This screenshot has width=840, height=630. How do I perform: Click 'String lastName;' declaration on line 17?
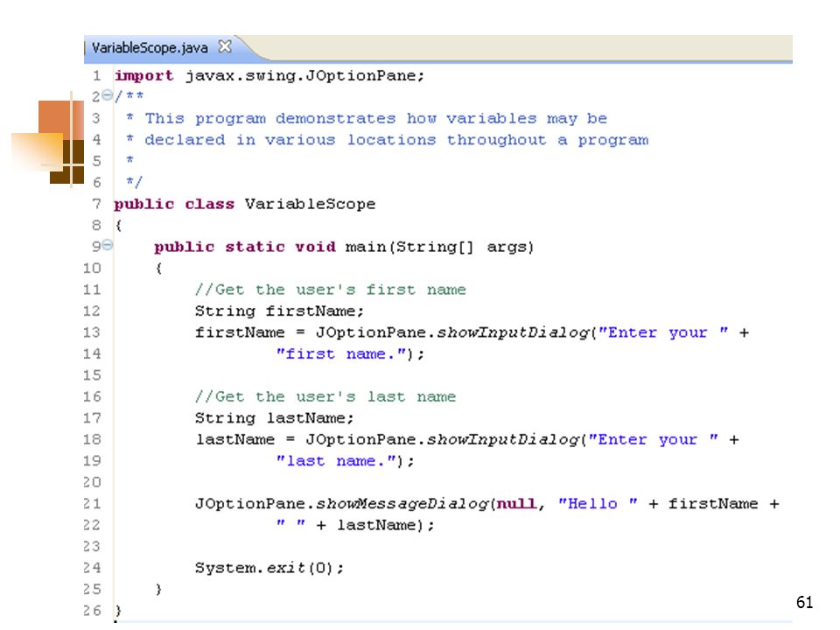click(x=274, y=418)
